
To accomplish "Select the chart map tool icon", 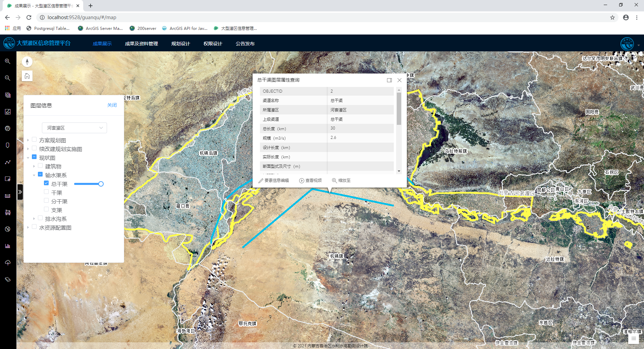I will click(x=8, y=112).
